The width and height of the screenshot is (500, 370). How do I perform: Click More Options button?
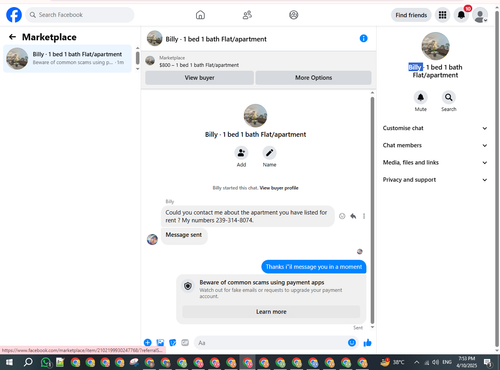tap(313, 78)
